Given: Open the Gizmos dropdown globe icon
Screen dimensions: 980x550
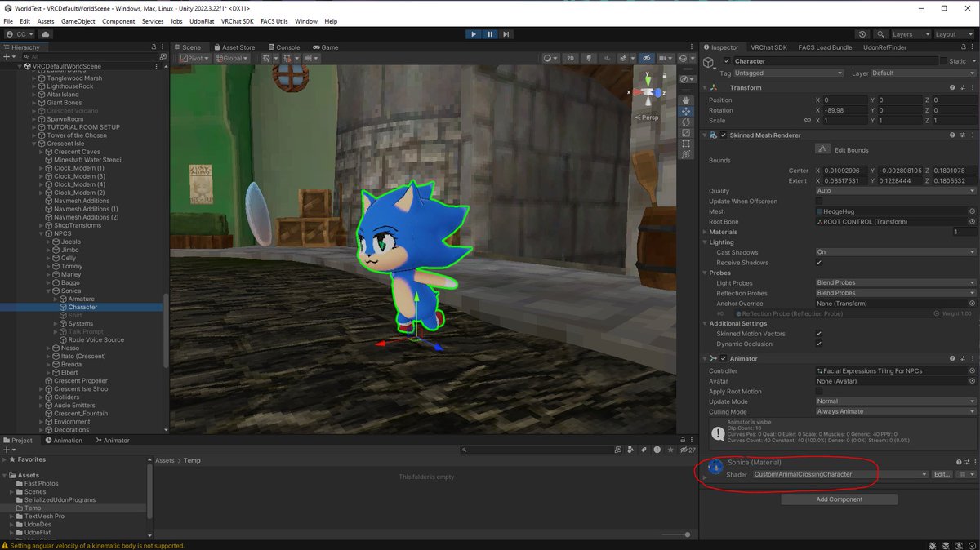Looking at the screenshot, I should tap(683, 59).
